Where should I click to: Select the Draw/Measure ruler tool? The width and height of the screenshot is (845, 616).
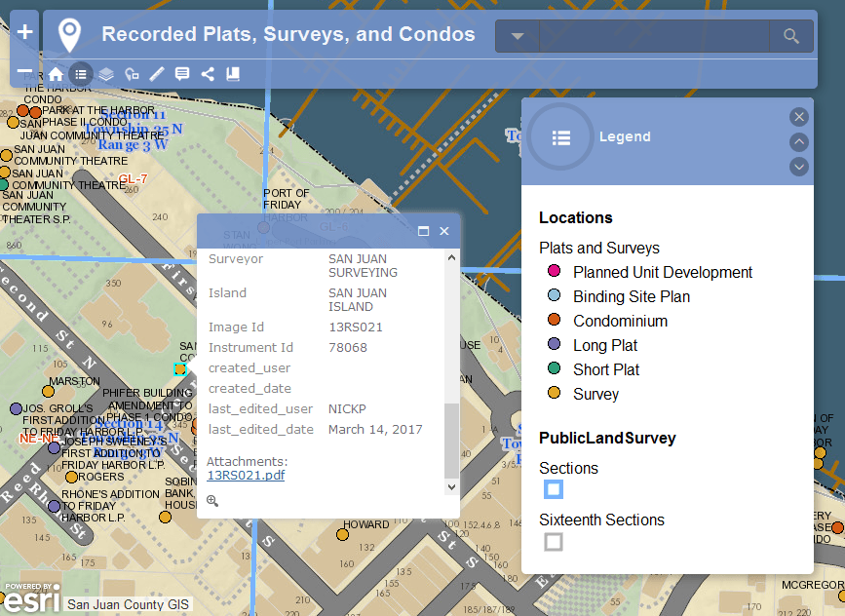157,74
